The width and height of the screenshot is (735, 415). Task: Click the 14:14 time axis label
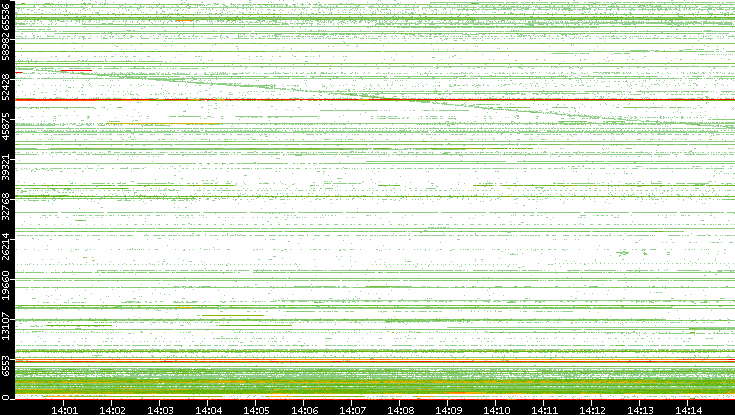coord(688,408)
